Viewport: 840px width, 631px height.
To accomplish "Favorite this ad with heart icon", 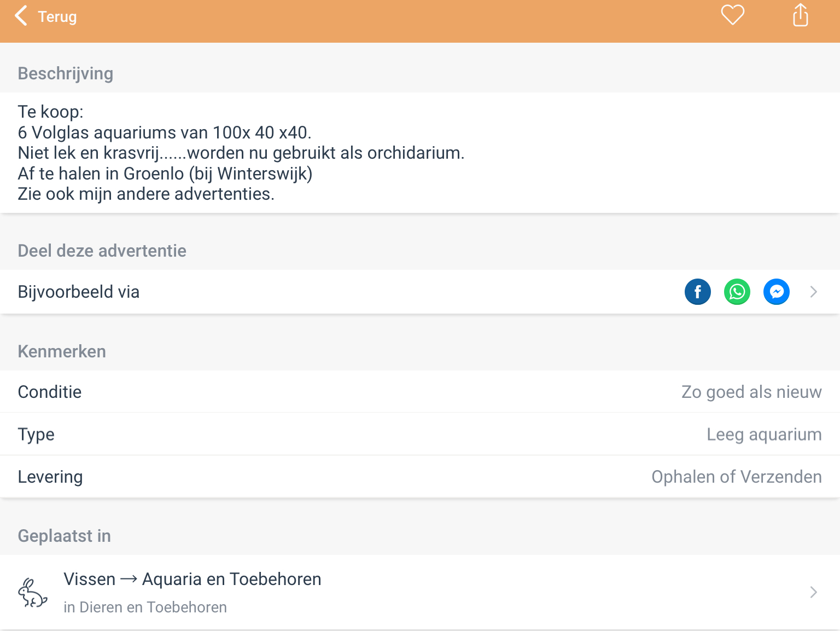I will (x=732, y=15).
